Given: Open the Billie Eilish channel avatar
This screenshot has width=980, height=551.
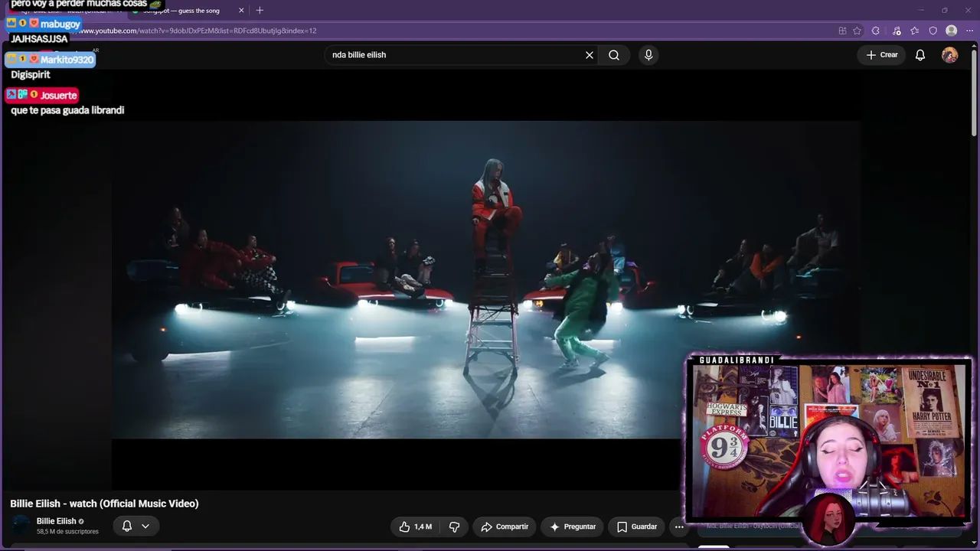Looking at the screenshot, I should pyautogui.click(x=21, y=526).
